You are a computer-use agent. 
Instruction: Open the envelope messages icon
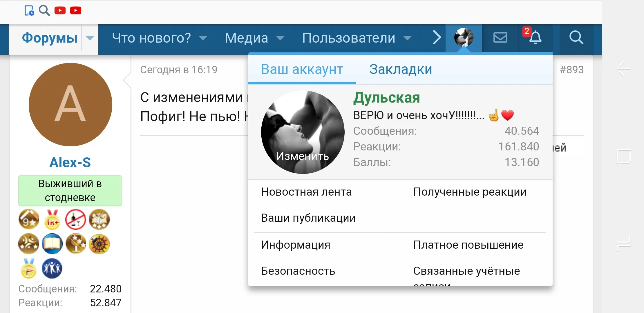point(500,38)
